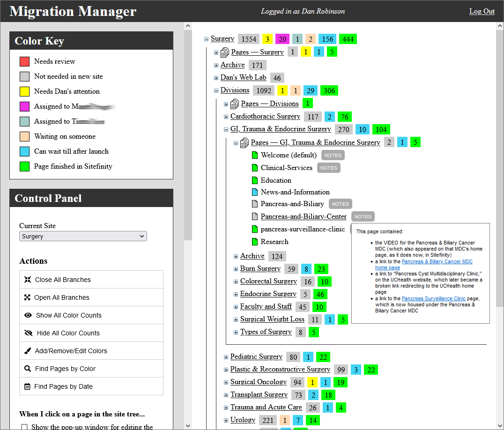Image resolution: width=504 pixels, height=430 pixels.
Task: Click the pages icon for GI, Trauma & Endocrine pages
Action: (x=244, y=142)
